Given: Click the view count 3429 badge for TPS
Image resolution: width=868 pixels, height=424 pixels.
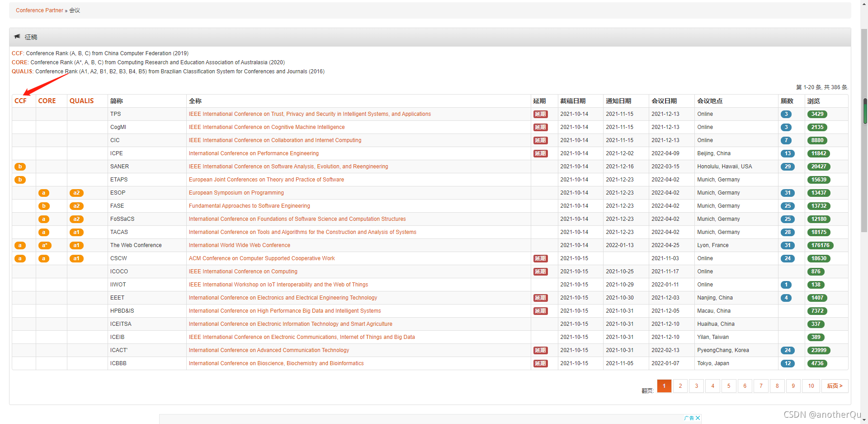Looking at the screenshot, I should pyautogui.click(x=817, y=114).
